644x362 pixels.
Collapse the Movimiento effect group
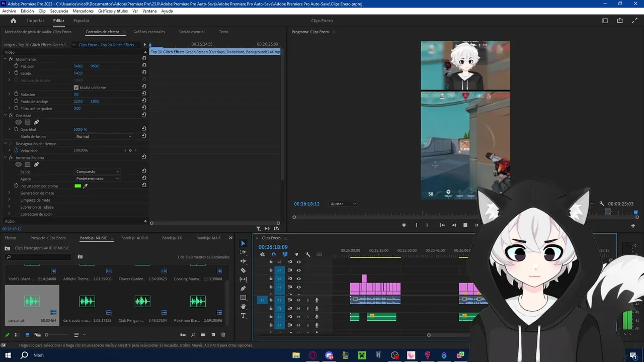5,59
